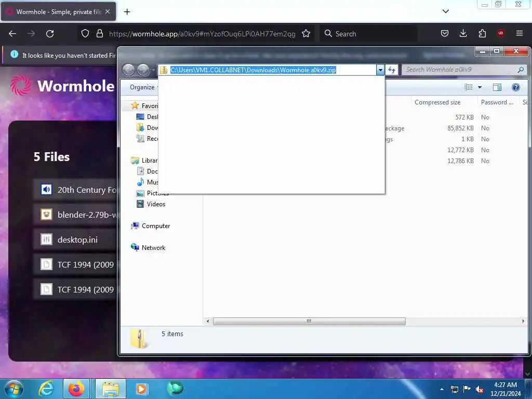Click the horizontal scrollbar right arrow
Viewport: 532px width, 399px height.
(x=523, y=321)
